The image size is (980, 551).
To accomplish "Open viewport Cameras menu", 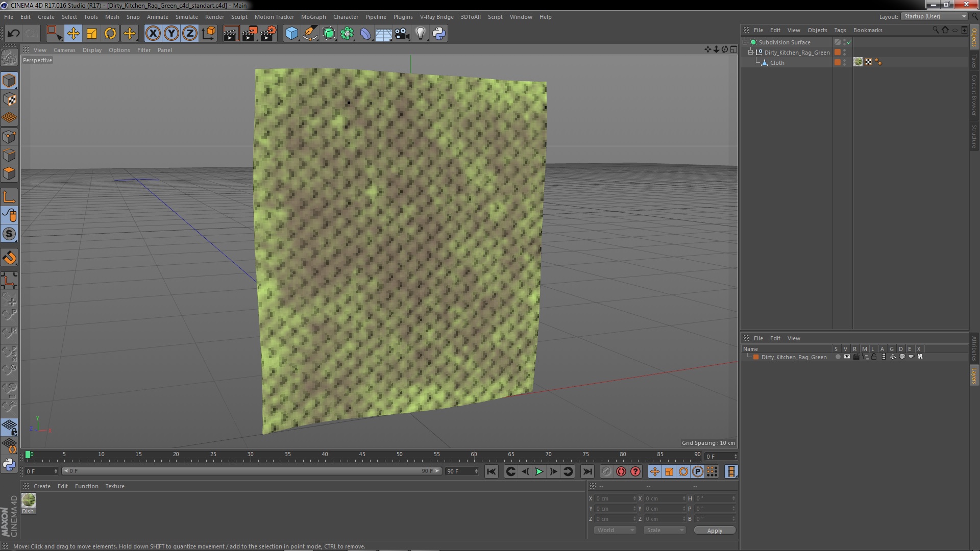I will coord(64,50).
